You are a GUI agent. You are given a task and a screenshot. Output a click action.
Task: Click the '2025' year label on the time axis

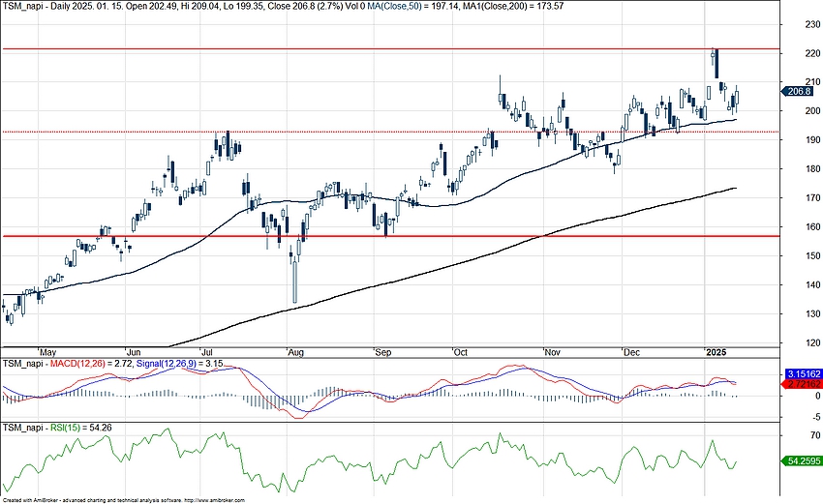tap(716, 352)
